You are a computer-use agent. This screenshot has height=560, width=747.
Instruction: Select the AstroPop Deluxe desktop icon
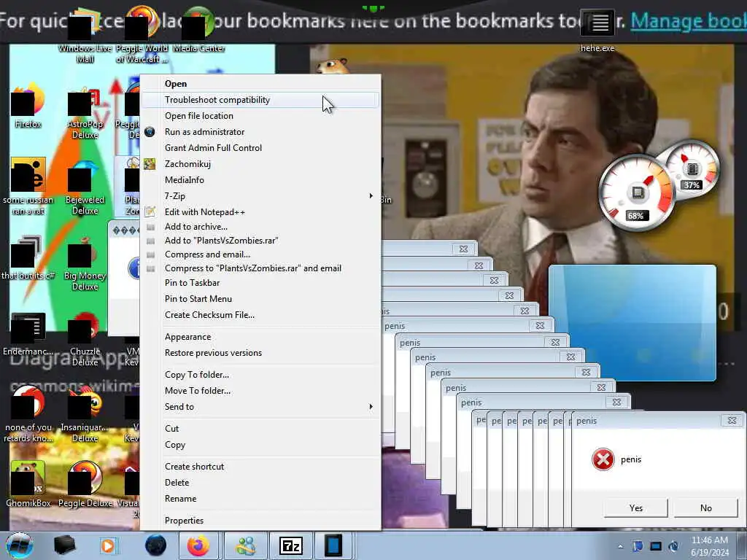tap(85, 113)
